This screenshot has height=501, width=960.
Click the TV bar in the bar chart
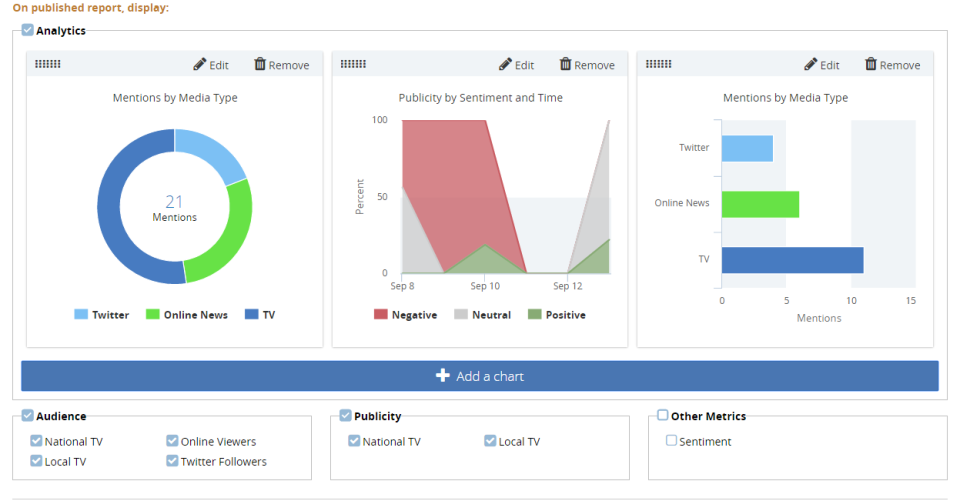pos(792,260)
